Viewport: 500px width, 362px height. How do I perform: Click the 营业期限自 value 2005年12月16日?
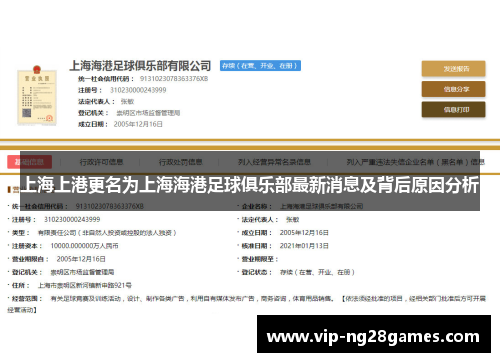(x=81, y=259)
